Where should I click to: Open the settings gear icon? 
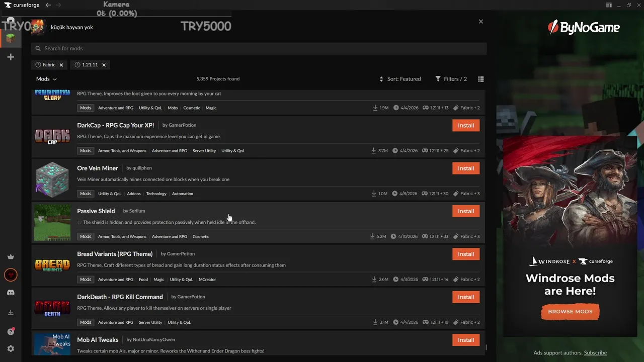point(11,349)
